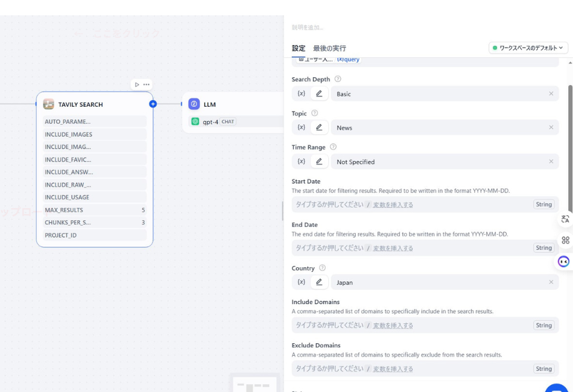Run the Tavily Search node with the play icon
The width and height of the screenshot is (573, 392).
point(136,84)
